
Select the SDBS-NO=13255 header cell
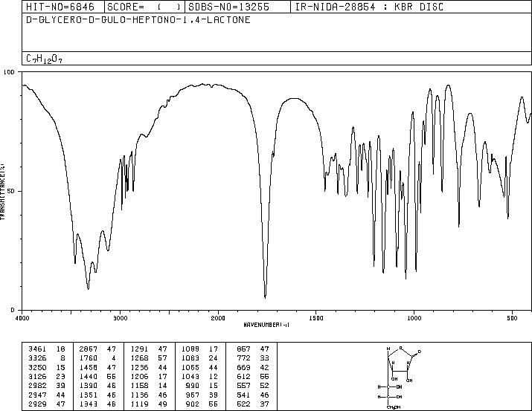click(229, 7)
